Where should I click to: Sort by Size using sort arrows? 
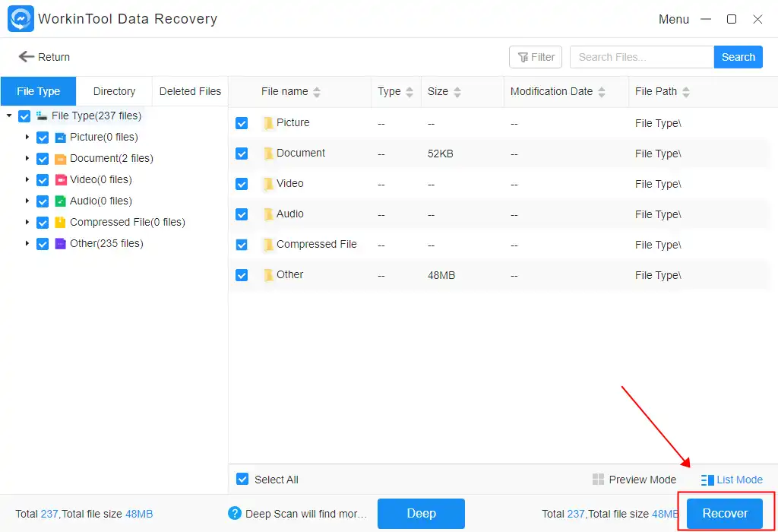(457, 92)
